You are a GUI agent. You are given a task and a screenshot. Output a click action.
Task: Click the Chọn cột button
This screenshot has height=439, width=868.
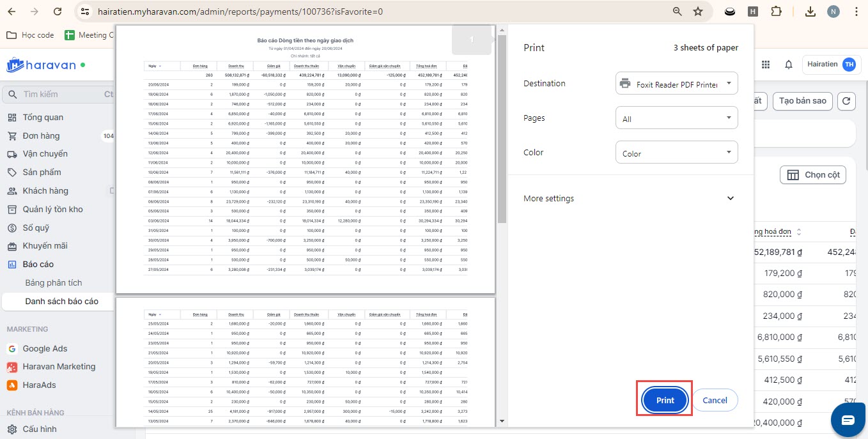(813, 175)
